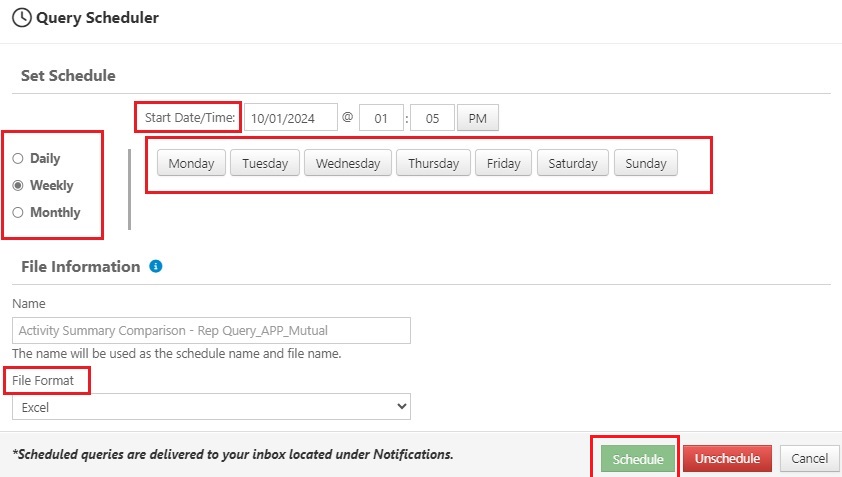Viewport: 842px width, 477px height.
Task: Select the Monthly schedule option
Action: coord(18,212)
